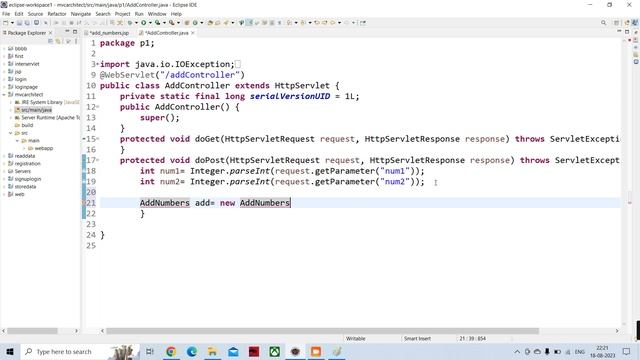640x360 pixels.
Task: Click Java EE perspective icon at far right
Action: [635, 23]
